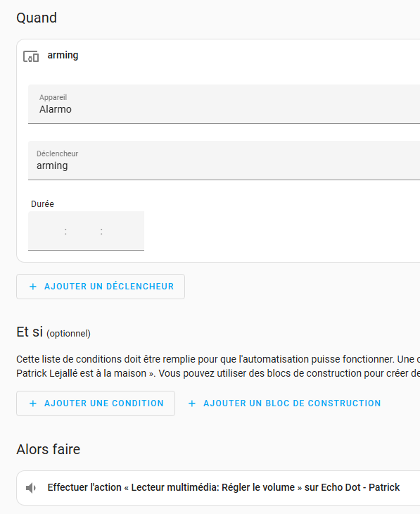Focus the minutes field of Durée

84,231
